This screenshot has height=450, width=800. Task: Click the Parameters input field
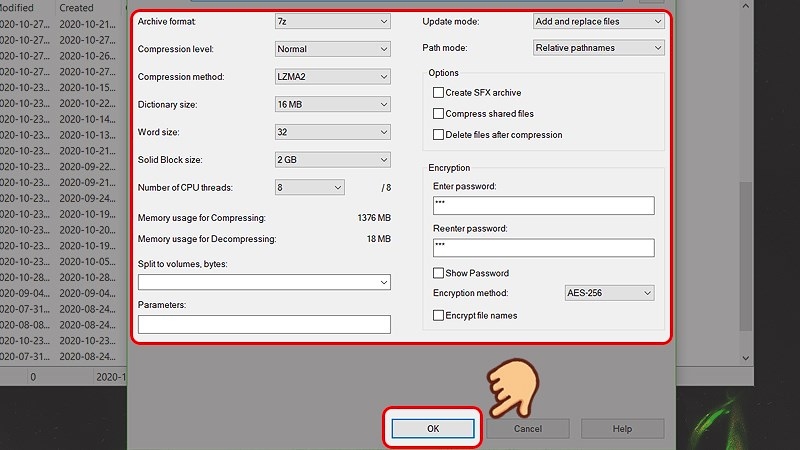[x=264, y=324]
